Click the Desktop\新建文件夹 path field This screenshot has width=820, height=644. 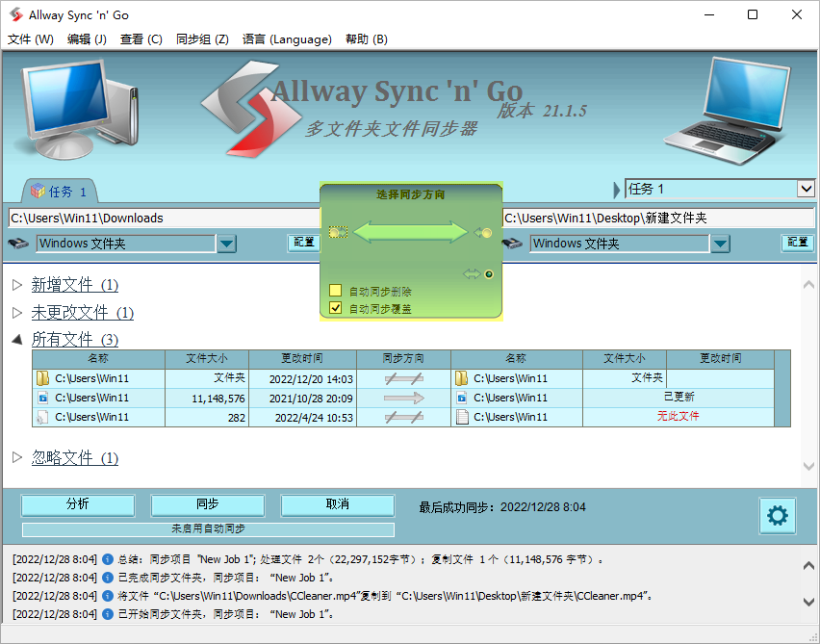(x=658, y=219)
